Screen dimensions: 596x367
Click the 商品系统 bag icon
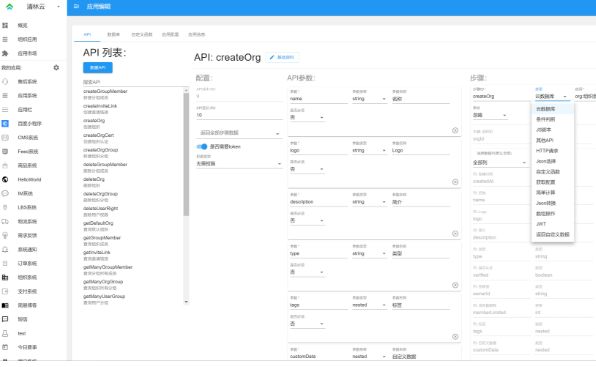click(5, 166)
